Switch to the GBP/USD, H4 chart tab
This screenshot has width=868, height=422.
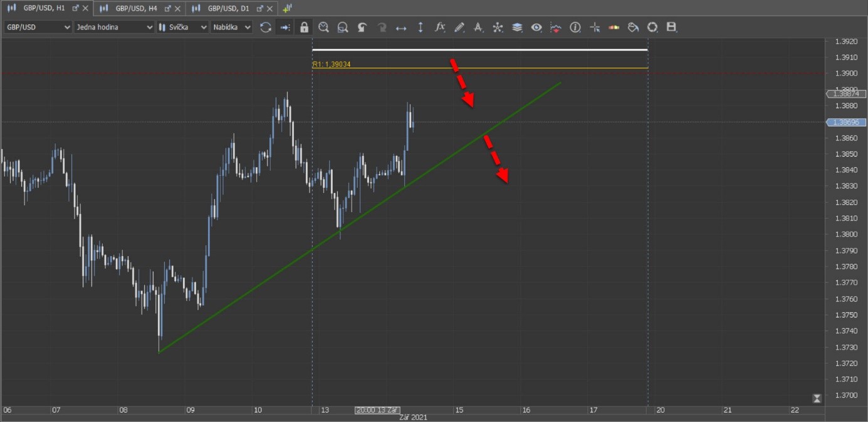tap(136, 8)
